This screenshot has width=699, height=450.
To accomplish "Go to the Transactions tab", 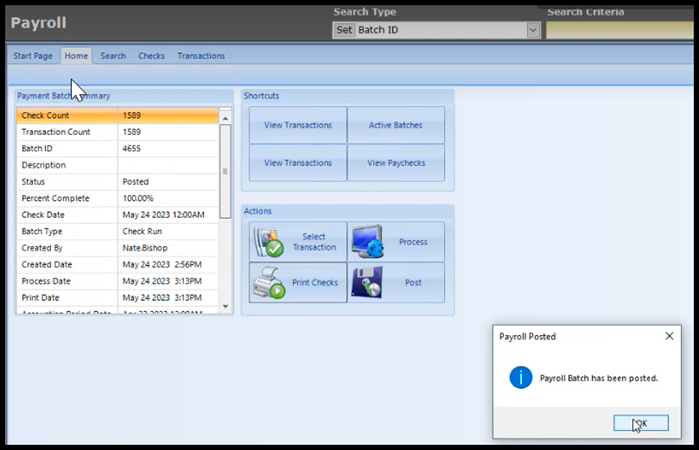I will 201,56.
